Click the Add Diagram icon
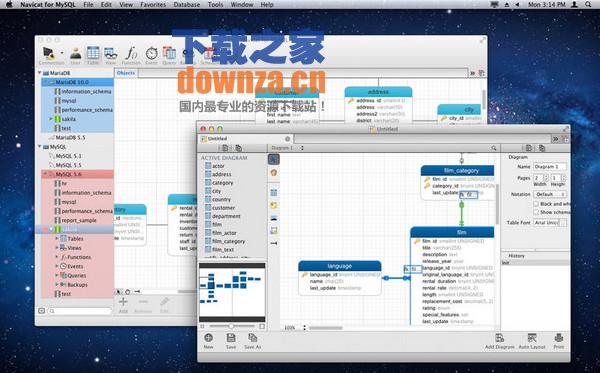Image resolution: width=600 pixels, height=373 pixels. [499, 337]
